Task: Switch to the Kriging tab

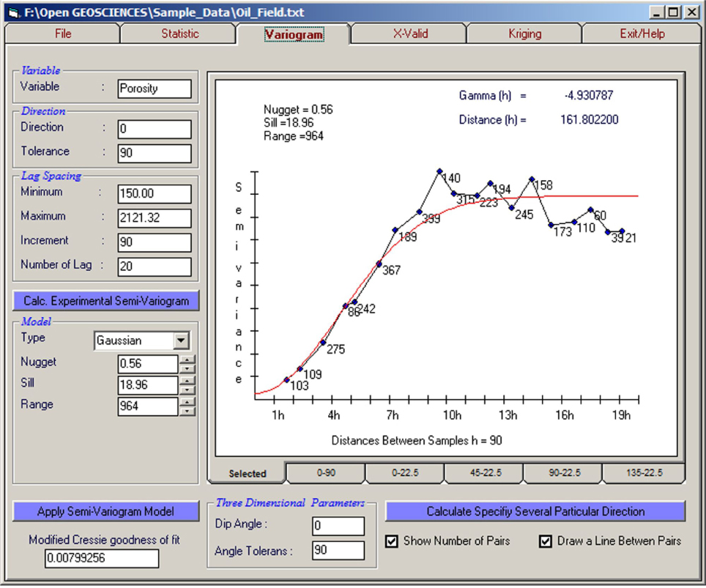Action: pos(524,34)
